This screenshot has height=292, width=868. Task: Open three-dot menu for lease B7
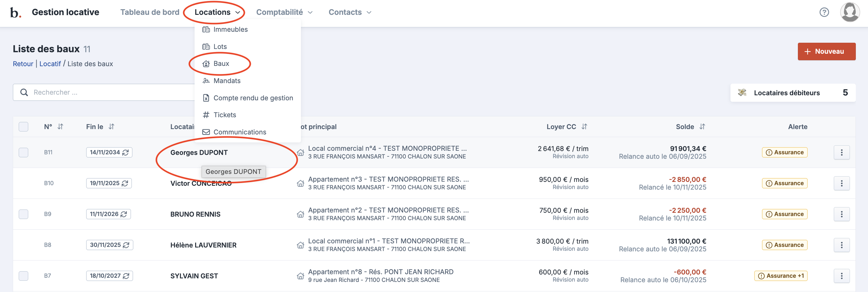[x=841, y=276]
